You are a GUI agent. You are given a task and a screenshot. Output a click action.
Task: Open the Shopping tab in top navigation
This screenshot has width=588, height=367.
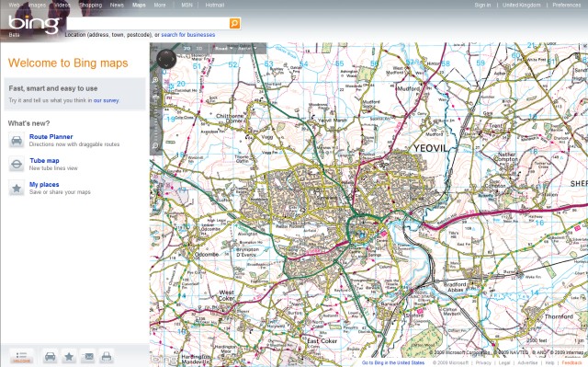click(x=90, y=5)
